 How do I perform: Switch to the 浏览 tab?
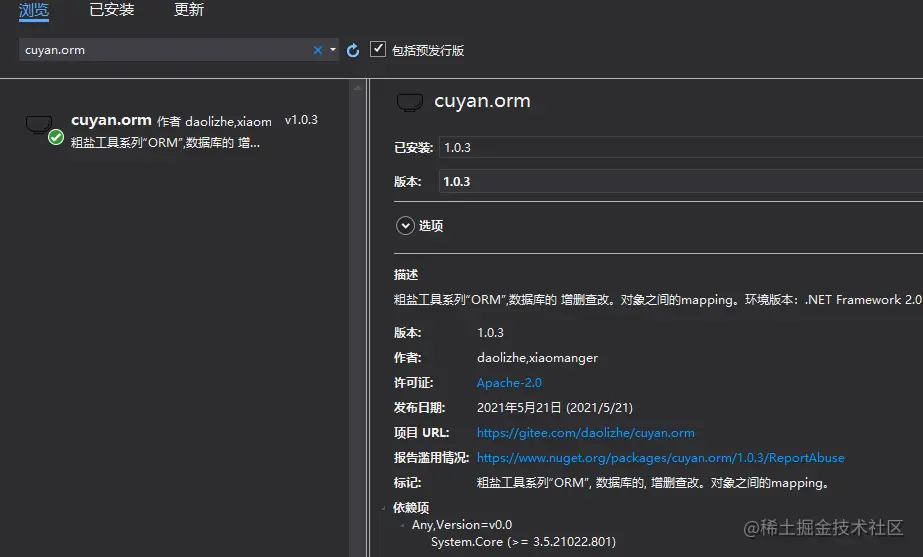(34, 10)
